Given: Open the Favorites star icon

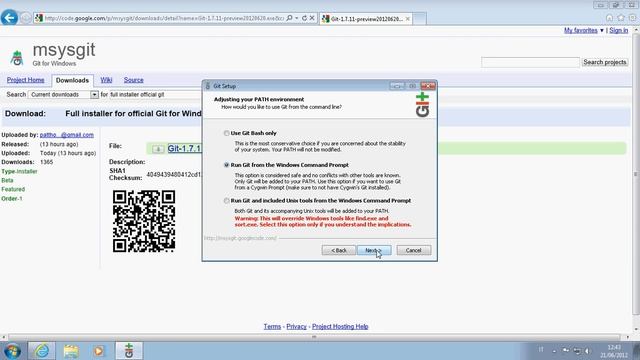Looking at the screenshot, I should pos(621,18).
